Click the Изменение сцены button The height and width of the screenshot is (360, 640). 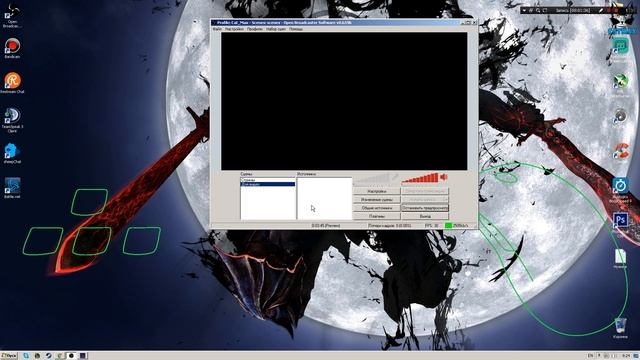click(377, 200)
